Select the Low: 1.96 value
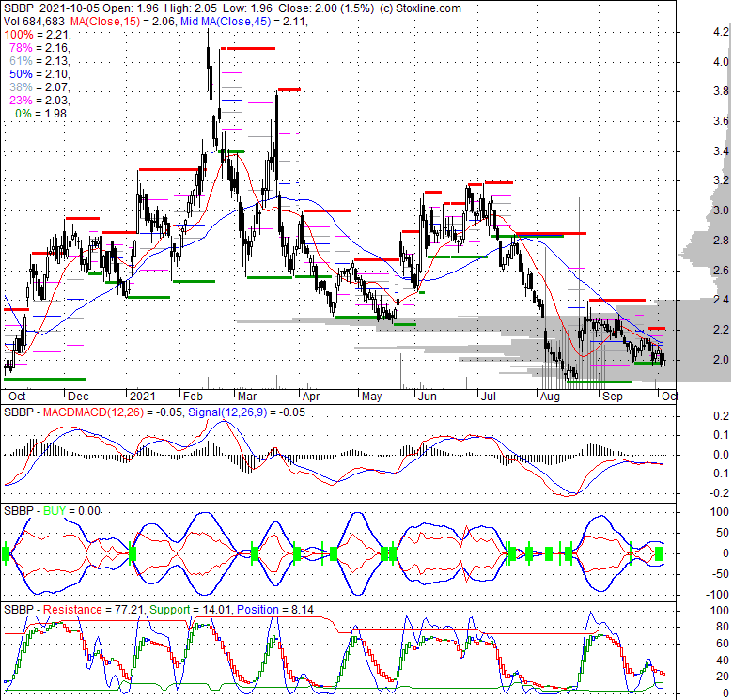Viewport: 733px width, 700px height. [x=247, y=8]
